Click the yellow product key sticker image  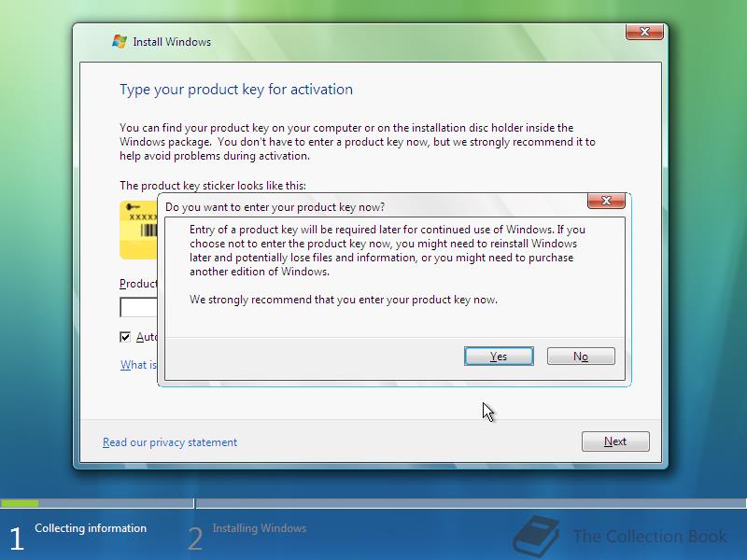138,230
